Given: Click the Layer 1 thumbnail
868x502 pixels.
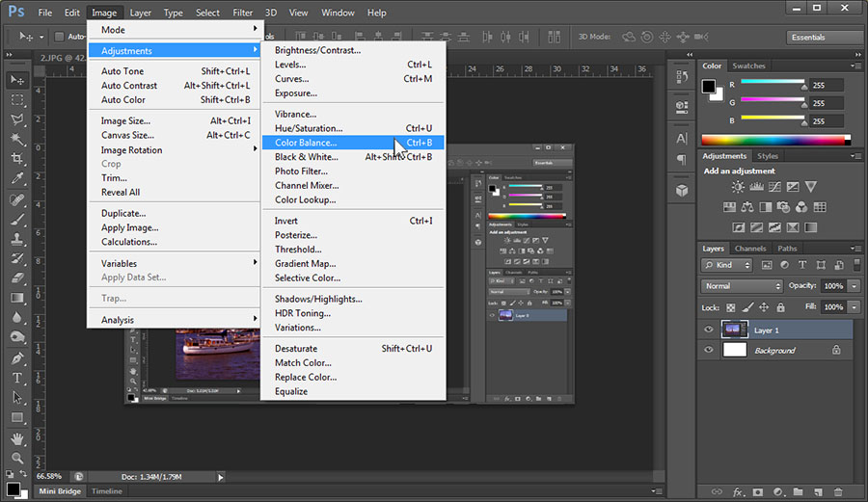Looking at the screenshot, I should tap(734, 330).
